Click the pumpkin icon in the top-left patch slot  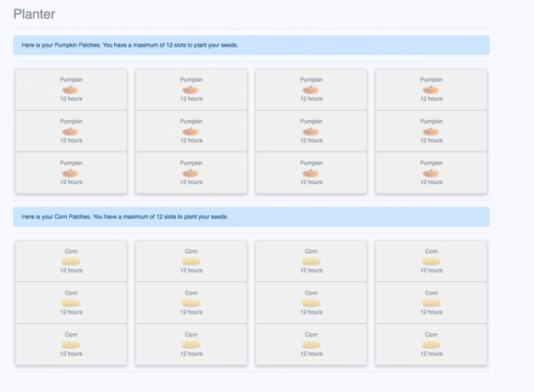pyautogui.click(x=71, y=90)
